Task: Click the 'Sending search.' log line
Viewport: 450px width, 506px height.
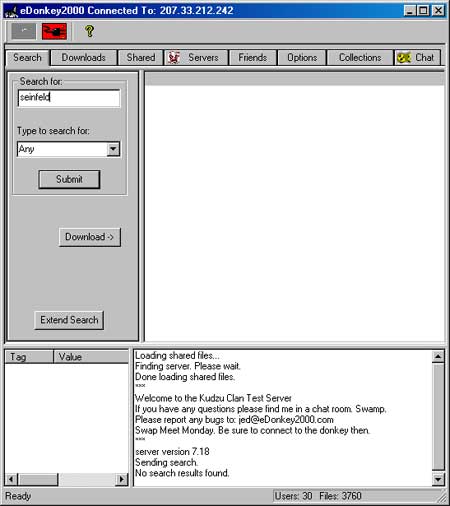Action: pyautogui.click(x=166, y=462)
